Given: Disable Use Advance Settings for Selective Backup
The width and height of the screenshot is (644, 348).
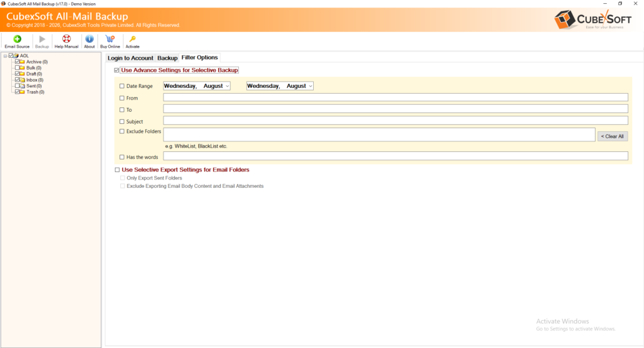Looking at the screenshot, I should [116, 70].
